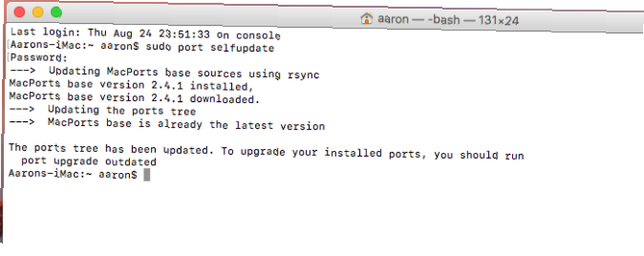Click the 'Password:' prompt line
The image size is (644, 256).
click(x=39, y=57)
